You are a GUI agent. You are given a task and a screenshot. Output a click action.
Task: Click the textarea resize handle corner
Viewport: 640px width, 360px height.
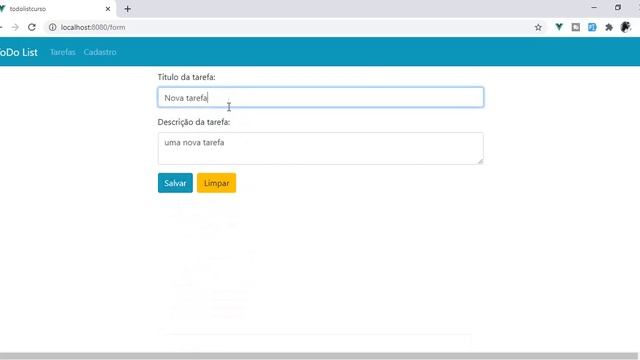[x=480, y=161]
